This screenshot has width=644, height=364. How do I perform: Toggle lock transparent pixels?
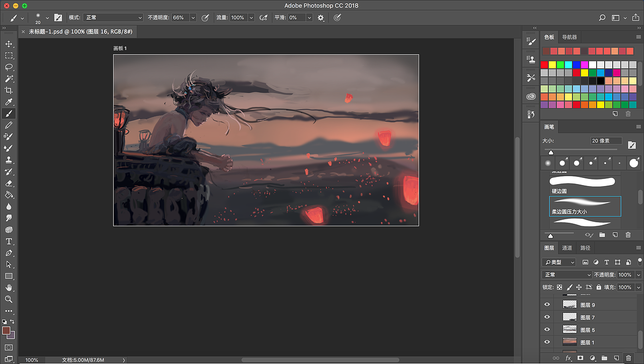click(559, 287)
